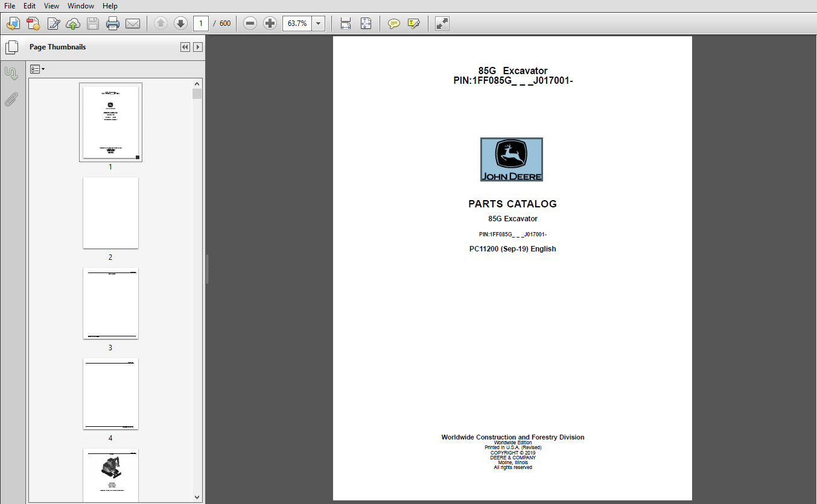Screen dimensions: 817x504
Task: Zoom in with plus button
Action: tap(270, 24)
